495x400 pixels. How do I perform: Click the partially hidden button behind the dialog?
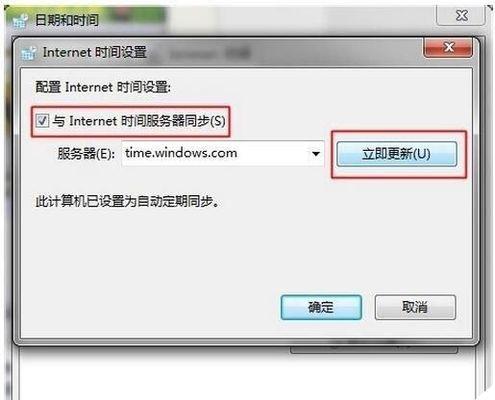(x=374, y=350)
